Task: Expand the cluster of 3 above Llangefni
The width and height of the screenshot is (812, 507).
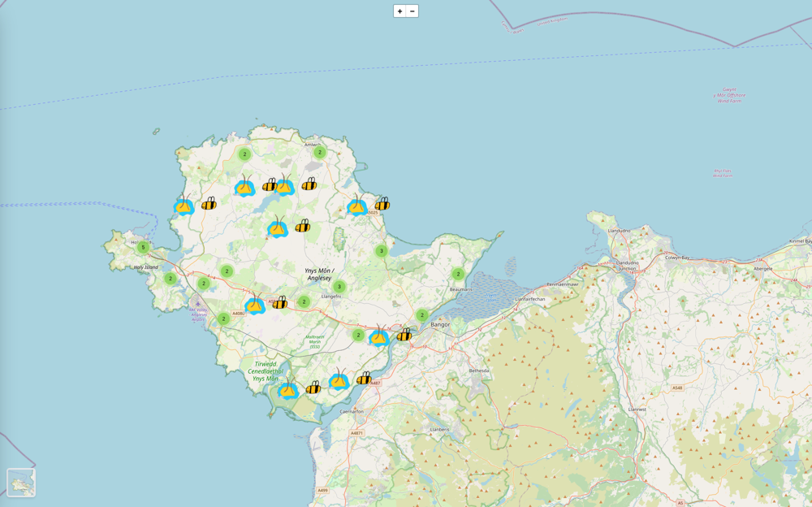Action: (339, 287)
